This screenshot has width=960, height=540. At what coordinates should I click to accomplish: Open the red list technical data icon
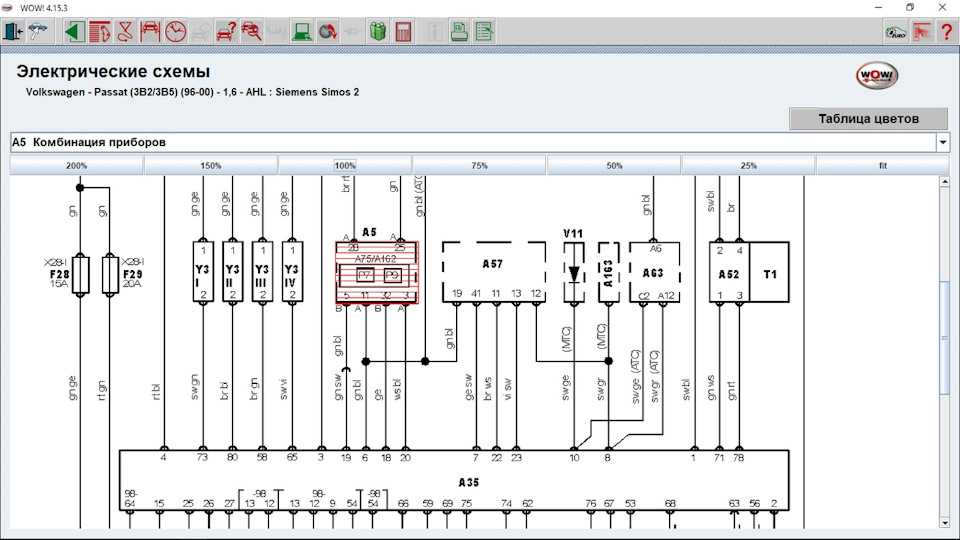click(100, 31)
